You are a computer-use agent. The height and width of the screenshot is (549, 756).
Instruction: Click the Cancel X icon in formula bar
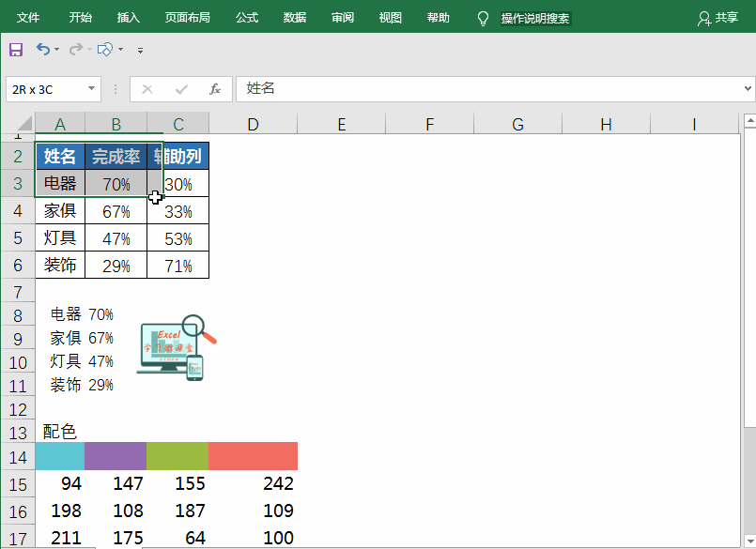click(x=147, y=89)
